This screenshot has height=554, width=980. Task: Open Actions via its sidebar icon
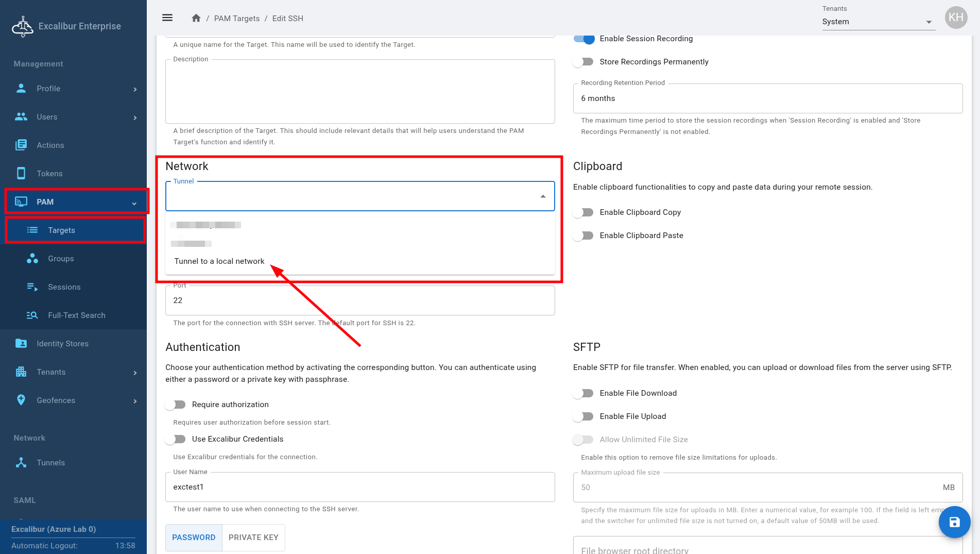(21, 145)
